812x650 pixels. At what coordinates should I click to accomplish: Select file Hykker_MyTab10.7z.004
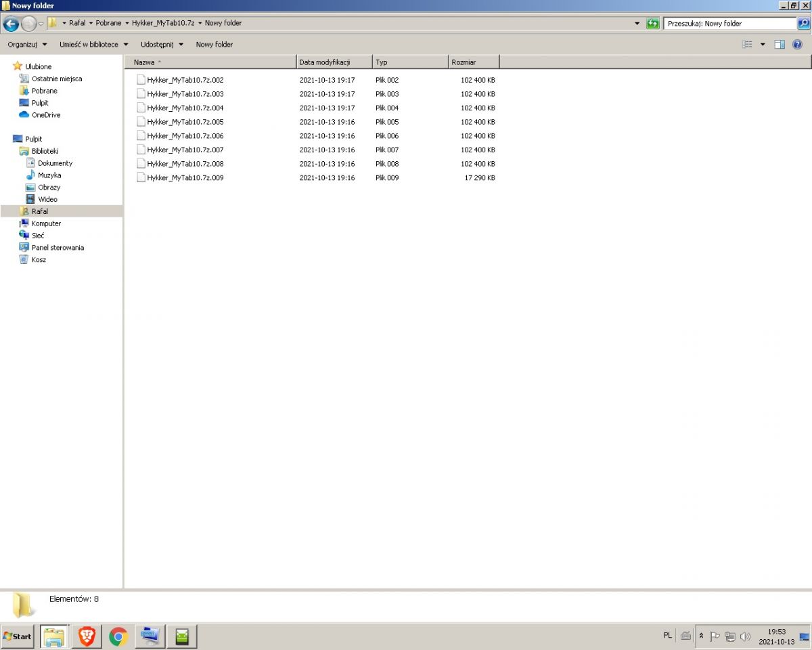click(185, 108)
